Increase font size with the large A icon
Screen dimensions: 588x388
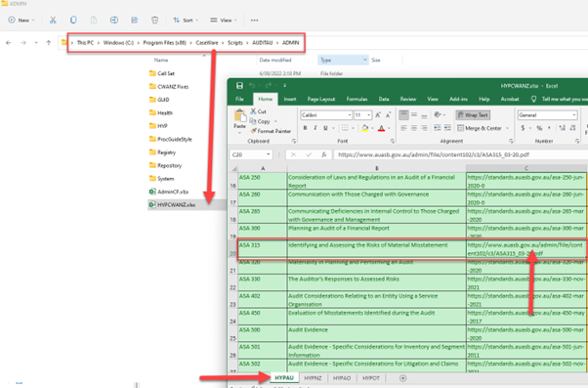(x=378, y=114)
